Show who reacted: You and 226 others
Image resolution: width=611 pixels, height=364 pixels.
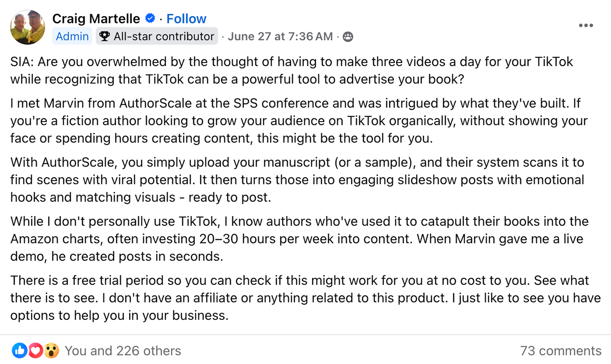pos(123,351)
